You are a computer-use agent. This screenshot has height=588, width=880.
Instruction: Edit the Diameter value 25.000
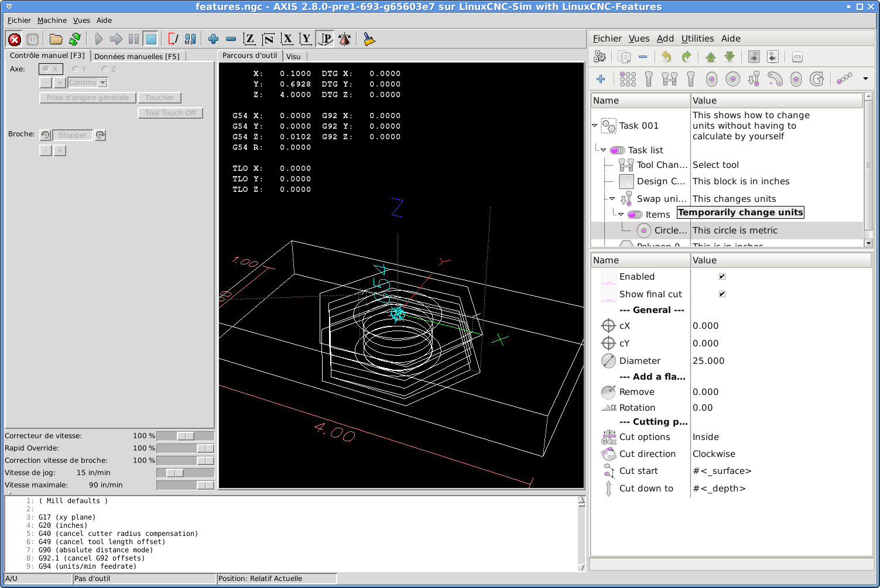(x=708, y=361)
